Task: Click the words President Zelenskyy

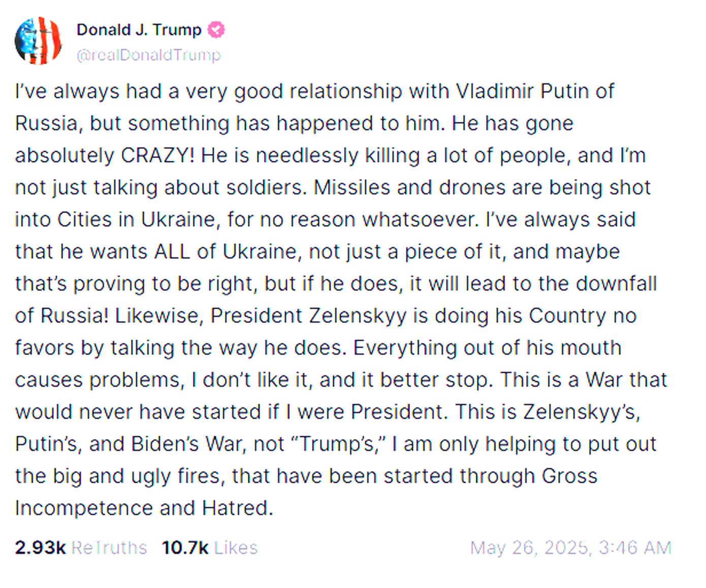Action: click(308, 316)
